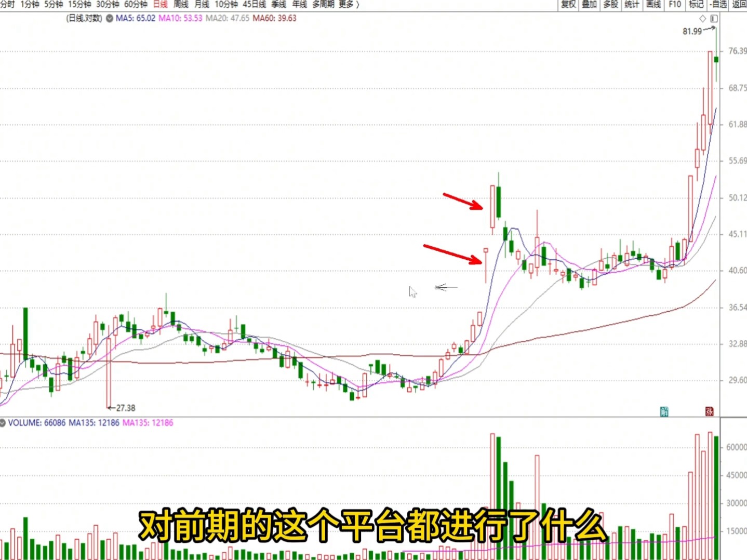Open the 多周期 multi-period view
Viewport: 747px width, 560px height.
(x=323, y=4)
